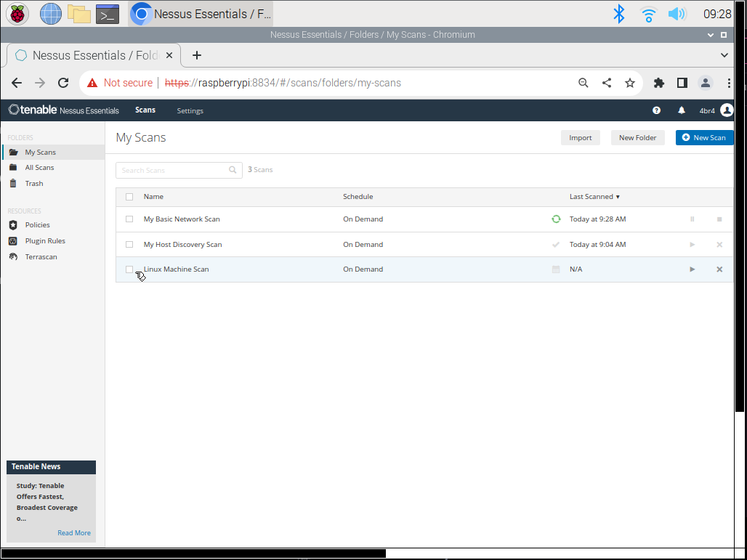
Task: Launch the Linux Machine Scan
Action: tap(692, 269)
